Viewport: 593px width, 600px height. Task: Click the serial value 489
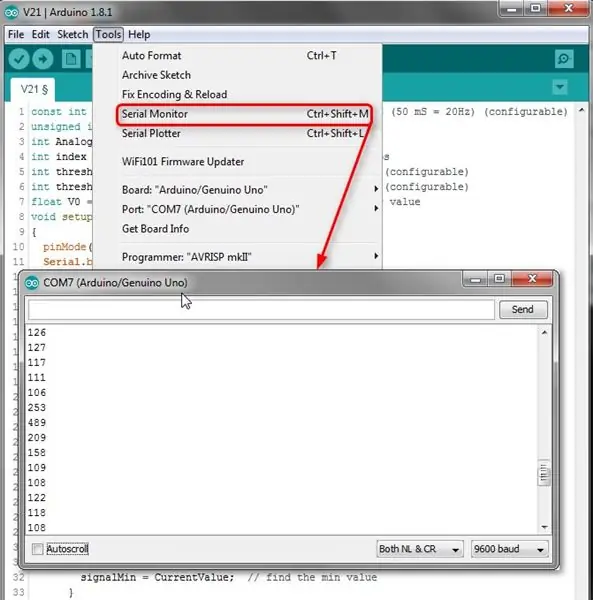coord(37,423)
